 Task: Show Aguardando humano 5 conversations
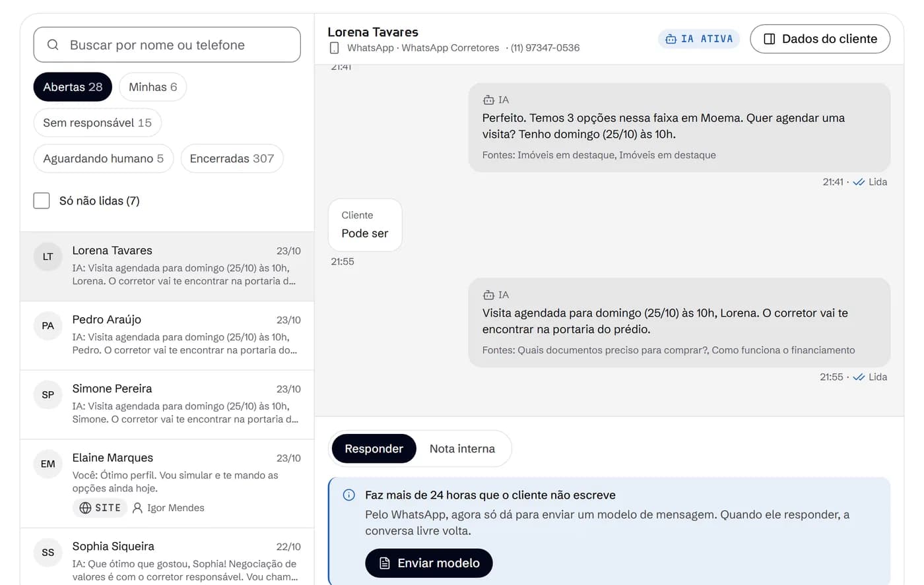click(104, 158)
